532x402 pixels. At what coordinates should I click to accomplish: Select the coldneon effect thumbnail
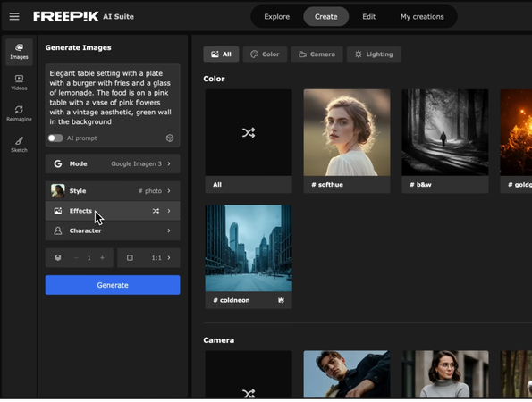click(249, 248)
